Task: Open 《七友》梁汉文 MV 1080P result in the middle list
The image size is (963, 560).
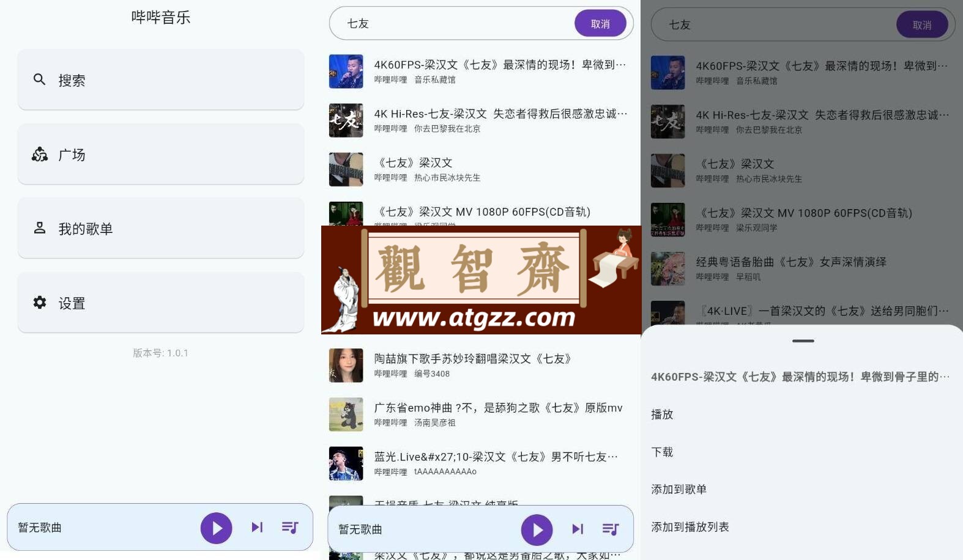Action: click(481, 213)
